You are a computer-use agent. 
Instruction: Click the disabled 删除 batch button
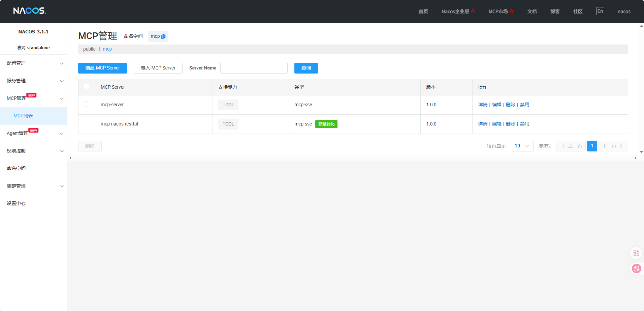pos(90,146)
